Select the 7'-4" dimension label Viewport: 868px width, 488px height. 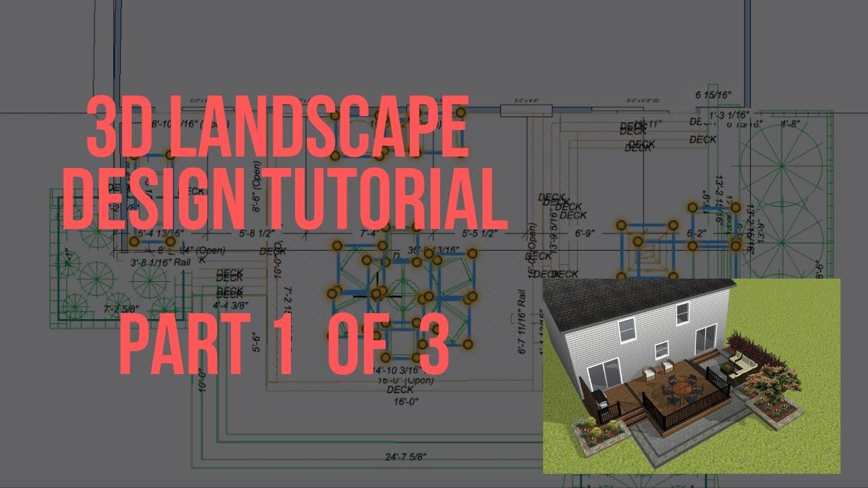[x=369, y=234]
